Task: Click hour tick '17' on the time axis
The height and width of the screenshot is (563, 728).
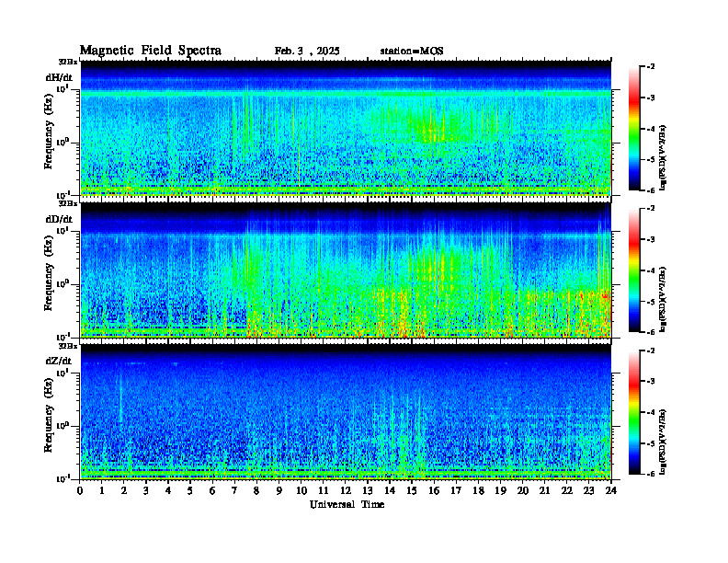Action: click(456, 491)
